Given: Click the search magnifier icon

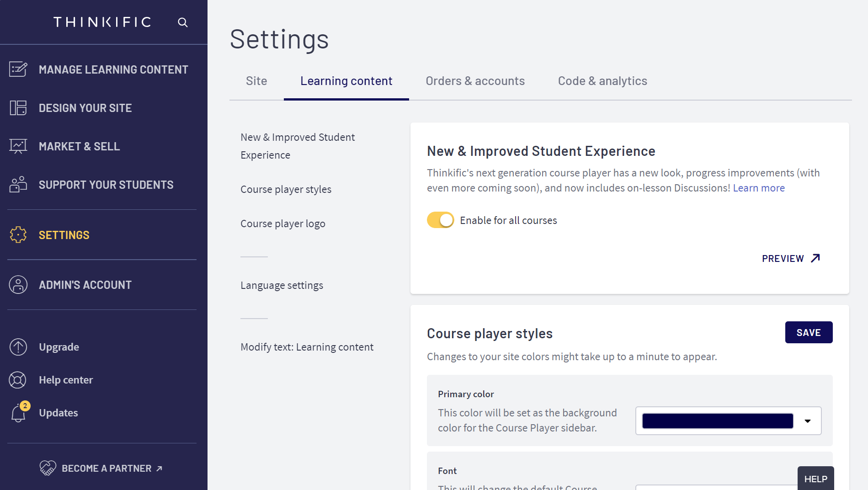Looking at the screenshot, I should [183, 22].
